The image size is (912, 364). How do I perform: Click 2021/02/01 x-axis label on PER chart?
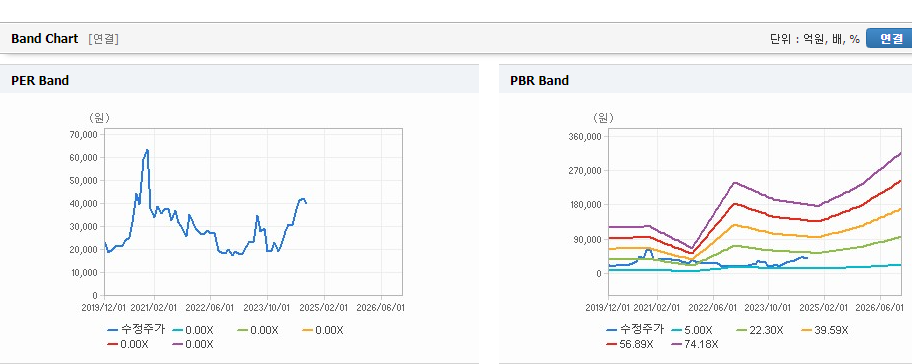[154, 307]
